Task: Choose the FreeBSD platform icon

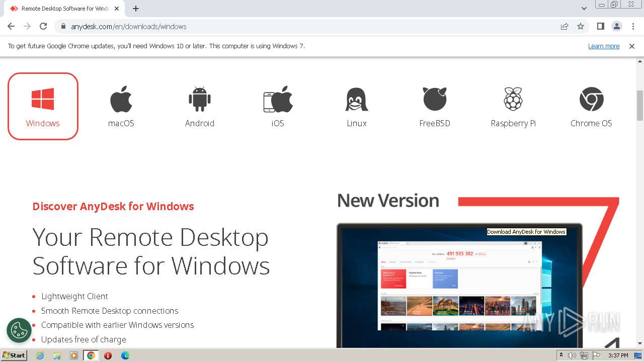Action: point(435,99)
